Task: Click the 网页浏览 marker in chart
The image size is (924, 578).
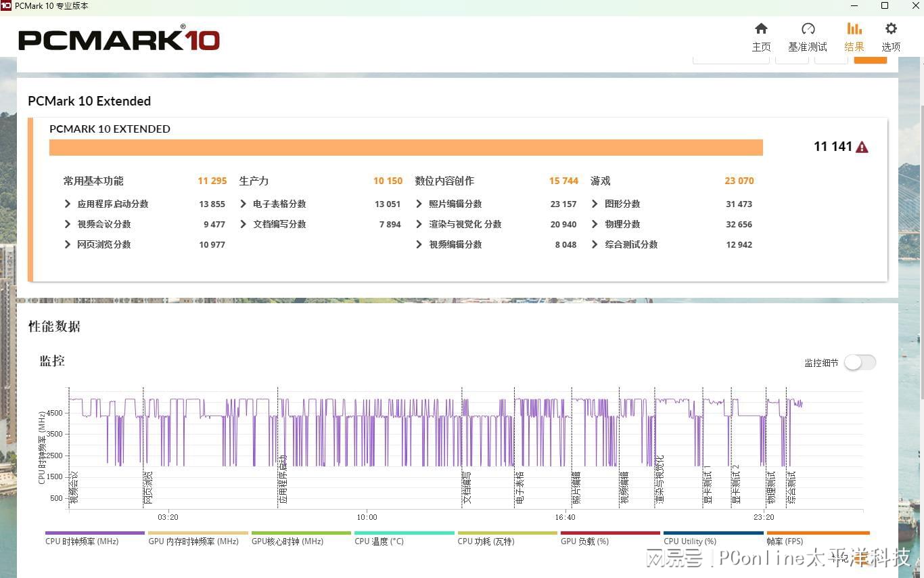Action: pyautogui.click(x=149, y=487)
